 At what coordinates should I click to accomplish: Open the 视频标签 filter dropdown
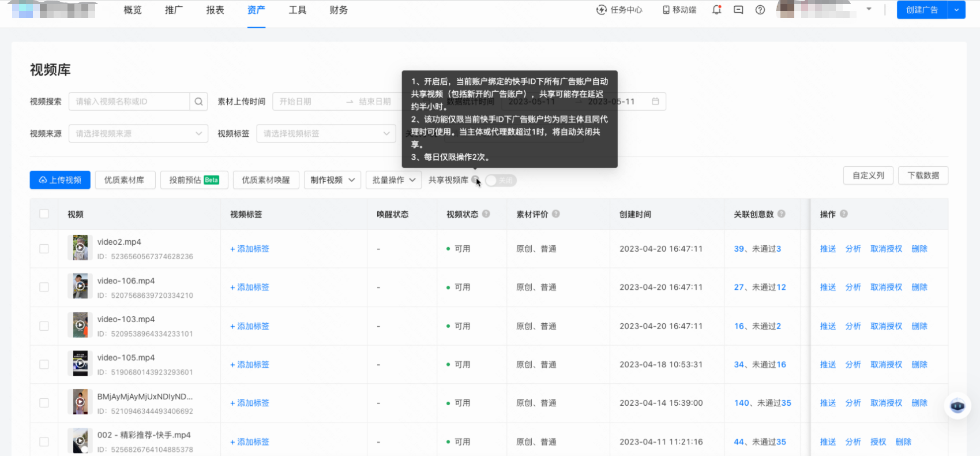326,133
